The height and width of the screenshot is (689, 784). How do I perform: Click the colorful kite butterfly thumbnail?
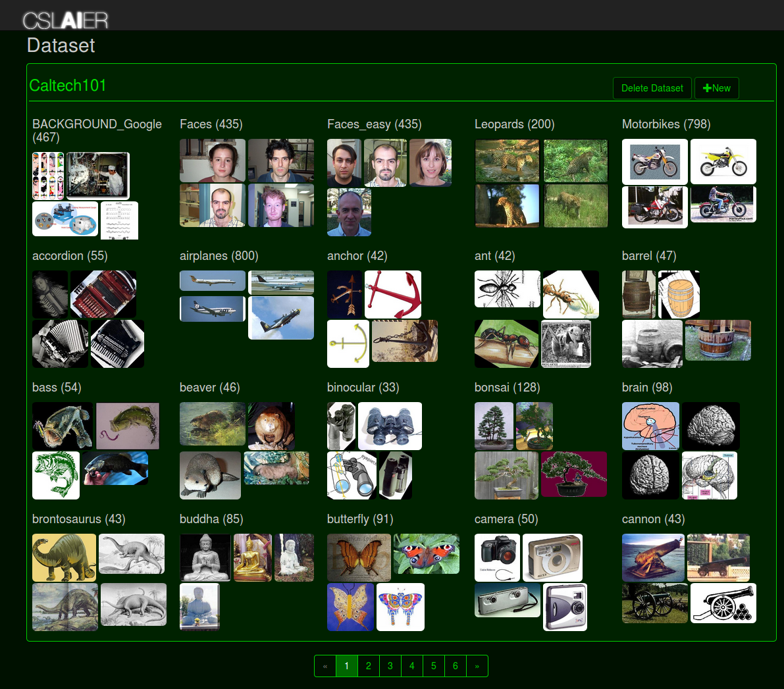pos(400,607)
